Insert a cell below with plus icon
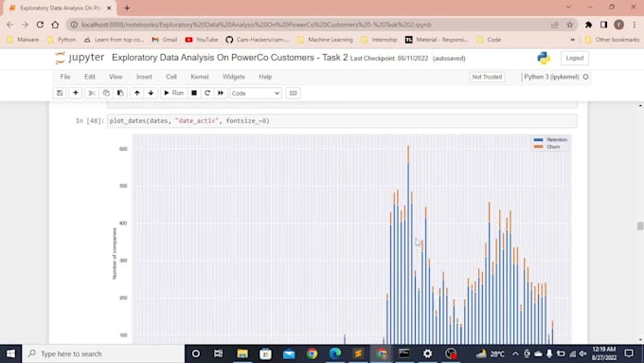Screen dimensions: 644x363 (x=76, y=93)
